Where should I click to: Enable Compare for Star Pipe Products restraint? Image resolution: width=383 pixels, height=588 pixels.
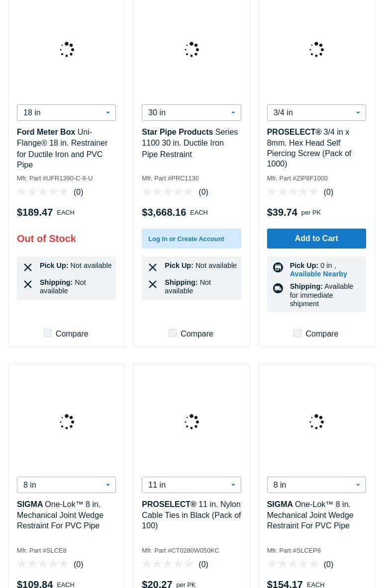pos(173,333)
